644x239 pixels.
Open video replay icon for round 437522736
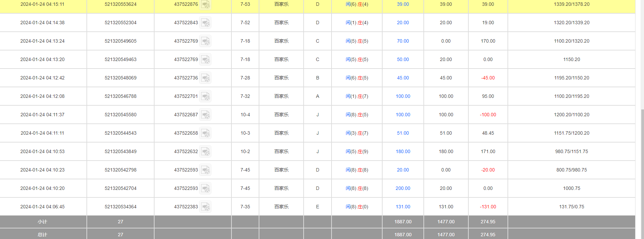[205, 78]
